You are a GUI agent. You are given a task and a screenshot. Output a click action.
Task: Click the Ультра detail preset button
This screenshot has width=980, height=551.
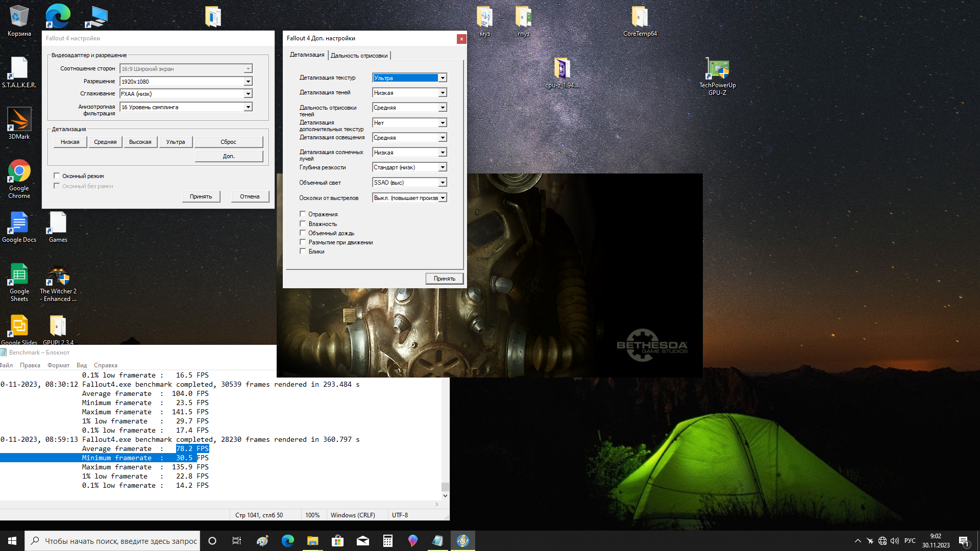175,142
